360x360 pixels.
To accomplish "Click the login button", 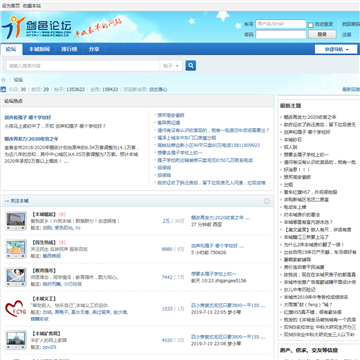I will pos(322,34).
